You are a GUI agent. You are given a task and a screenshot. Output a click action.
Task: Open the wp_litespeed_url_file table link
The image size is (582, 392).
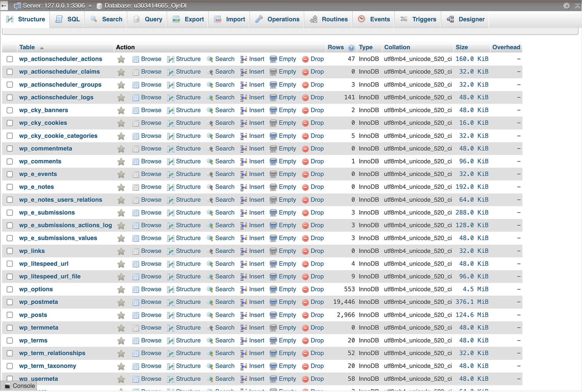point(50,276)
